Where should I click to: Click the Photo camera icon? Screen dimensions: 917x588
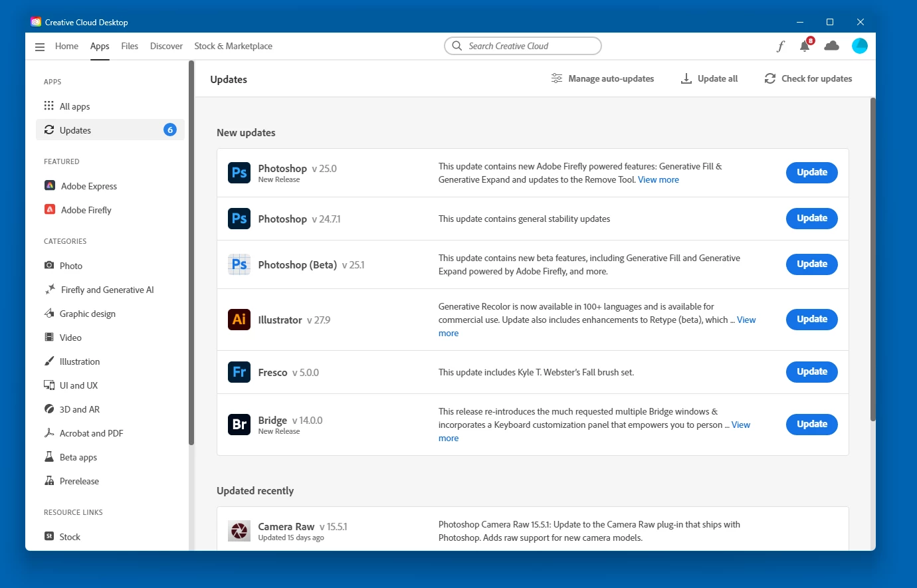tap(49, 265)
